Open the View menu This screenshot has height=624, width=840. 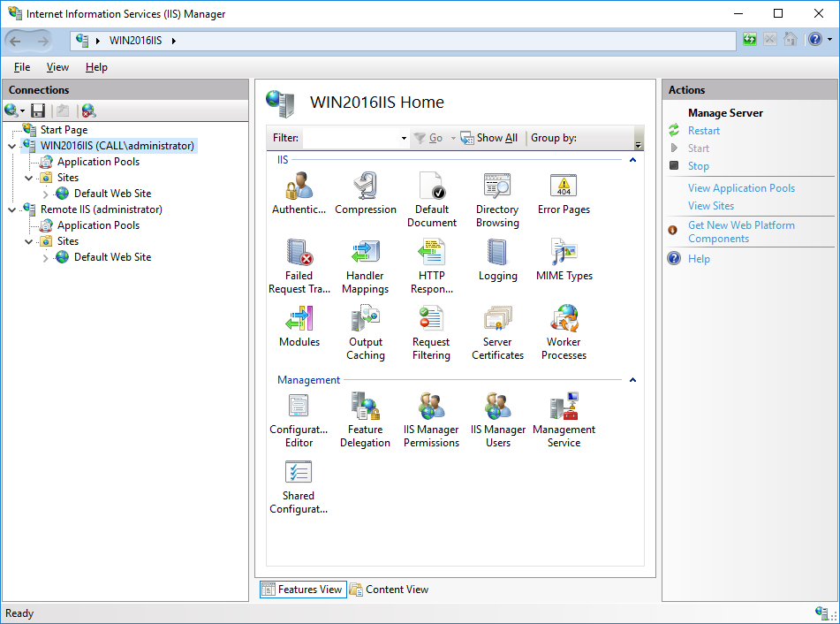pyautogui.click(x=57, y=67)
